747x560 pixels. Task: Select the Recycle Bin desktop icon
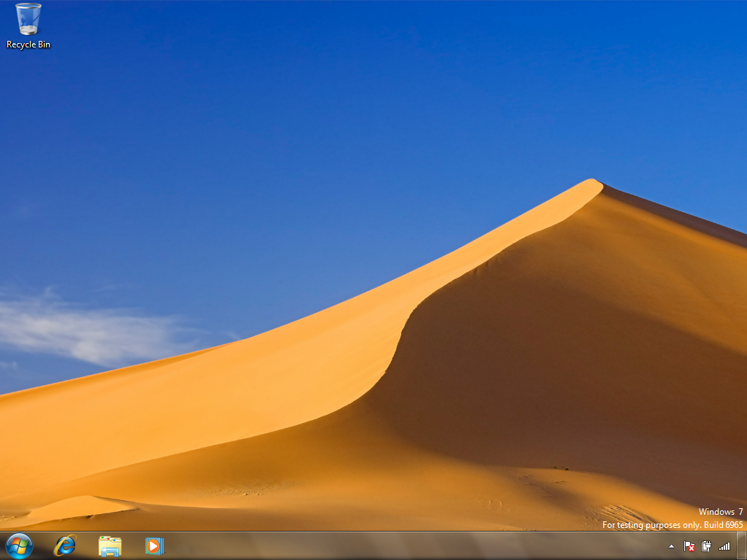pos(28,26)
